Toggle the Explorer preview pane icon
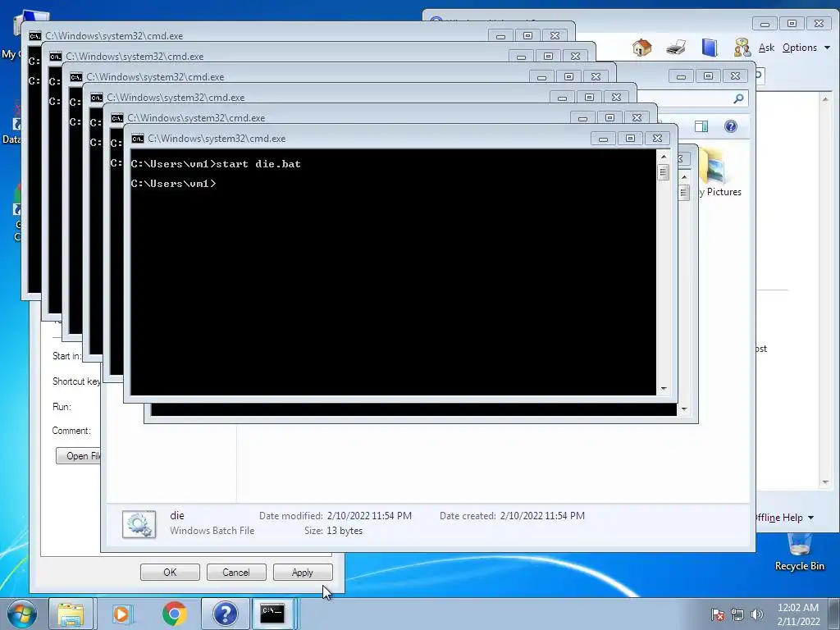The image size is (840, 630). tap(701, 126)
